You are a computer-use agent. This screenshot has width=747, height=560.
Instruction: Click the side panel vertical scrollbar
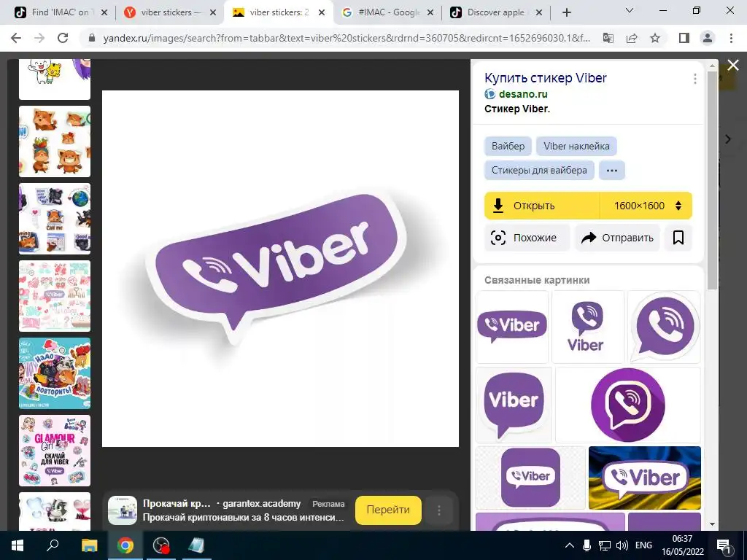click(712, 180)
